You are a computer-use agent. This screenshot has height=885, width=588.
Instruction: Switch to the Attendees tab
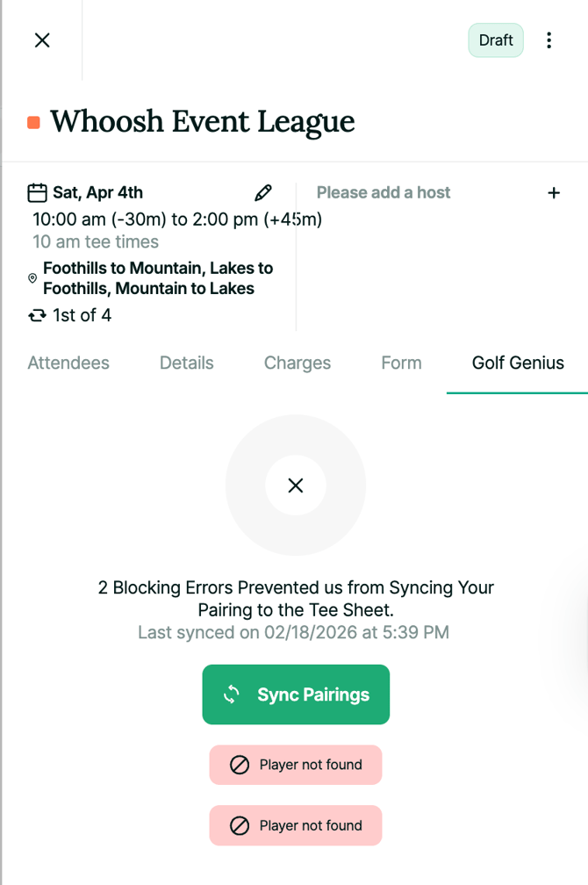(x=68, y=363)
